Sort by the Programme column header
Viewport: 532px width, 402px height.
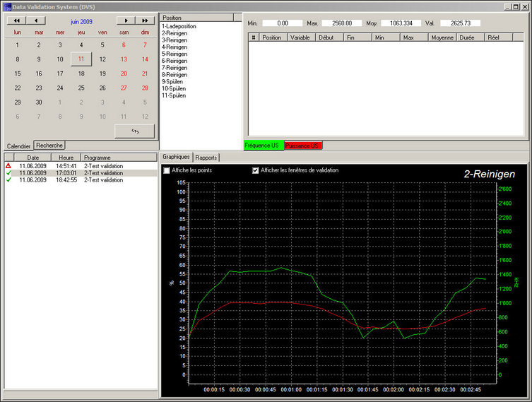[x=119, y=158]
